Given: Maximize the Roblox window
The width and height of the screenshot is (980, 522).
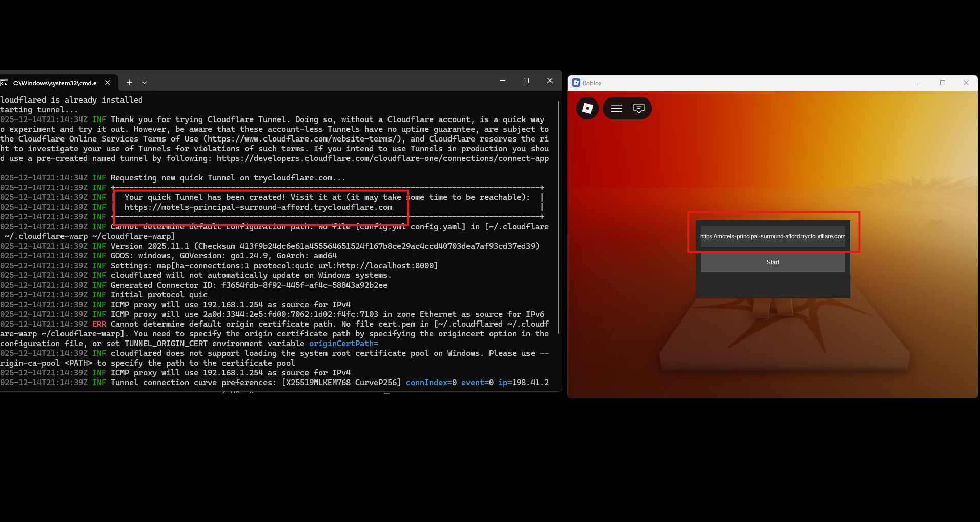Looking at the screenshot, I should point(942,83).
